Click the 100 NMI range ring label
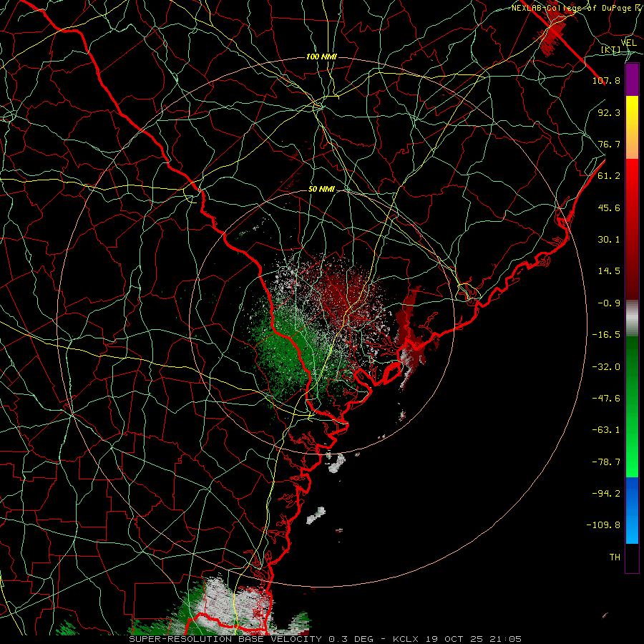The height and width of the screenshot is (644, 644). (x=321, y=57)
